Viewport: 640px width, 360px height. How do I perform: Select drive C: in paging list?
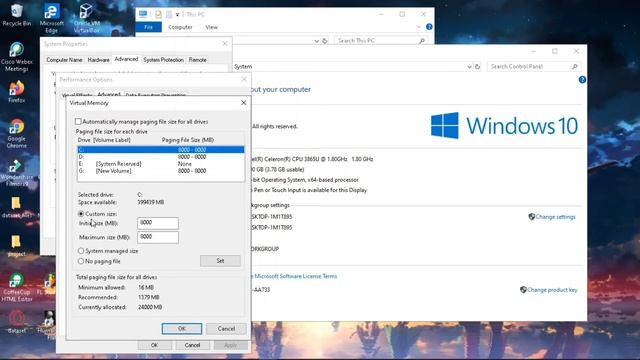[161, 150]
